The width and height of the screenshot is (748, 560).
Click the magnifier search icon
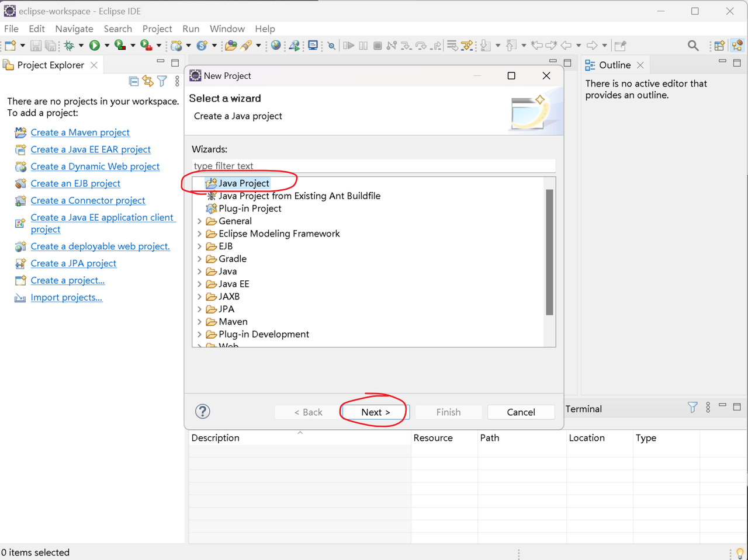click(x=693, y=46)
